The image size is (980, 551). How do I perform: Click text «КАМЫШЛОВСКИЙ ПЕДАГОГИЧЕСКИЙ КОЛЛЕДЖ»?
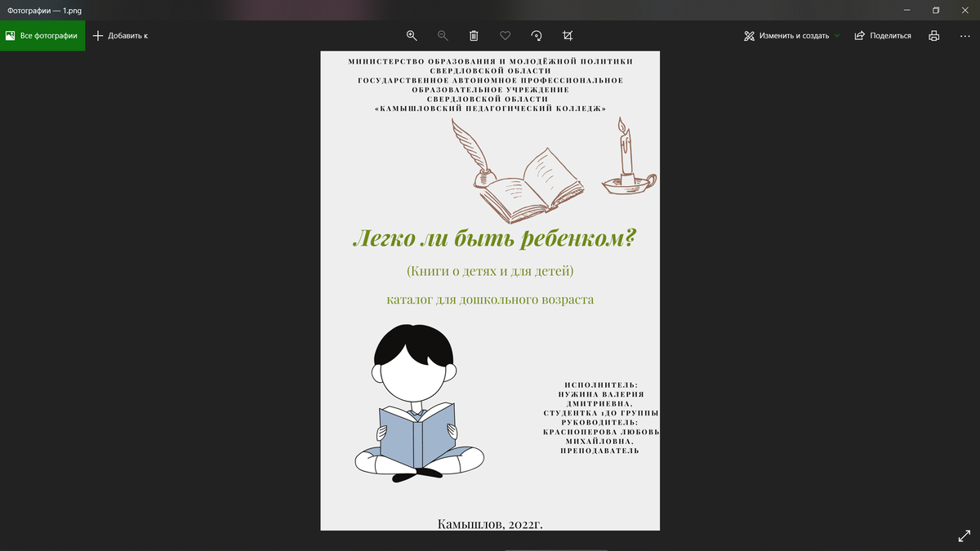490,109
